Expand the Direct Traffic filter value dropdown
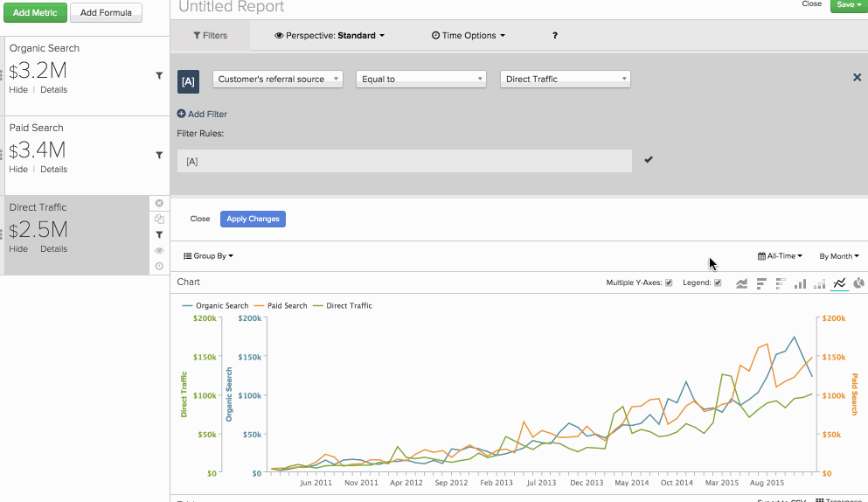 pos(565,79)
